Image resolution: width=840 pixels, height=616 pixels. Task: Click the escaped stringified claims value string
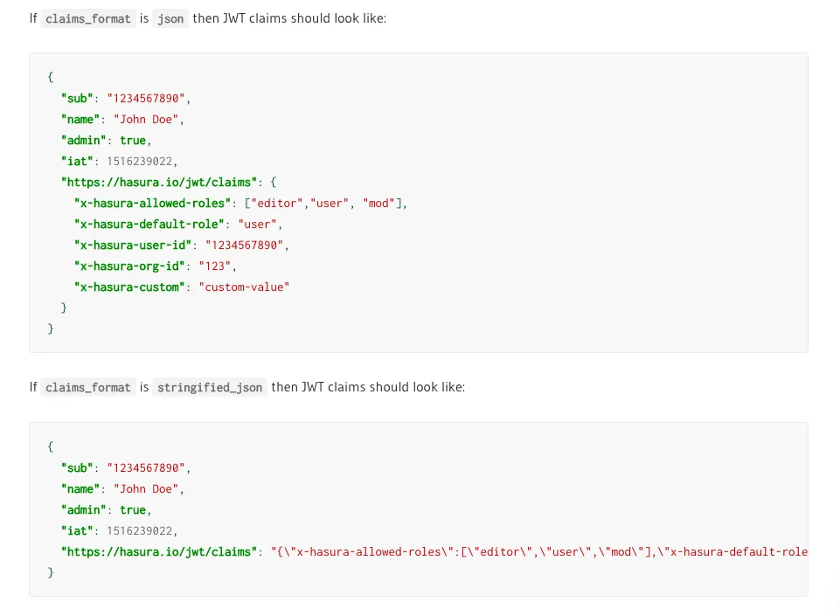(x=538, y=551)
